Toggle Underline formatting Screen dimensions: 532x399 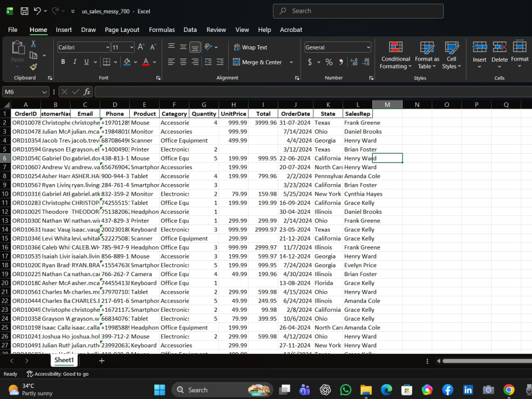[x=86, y=62]
